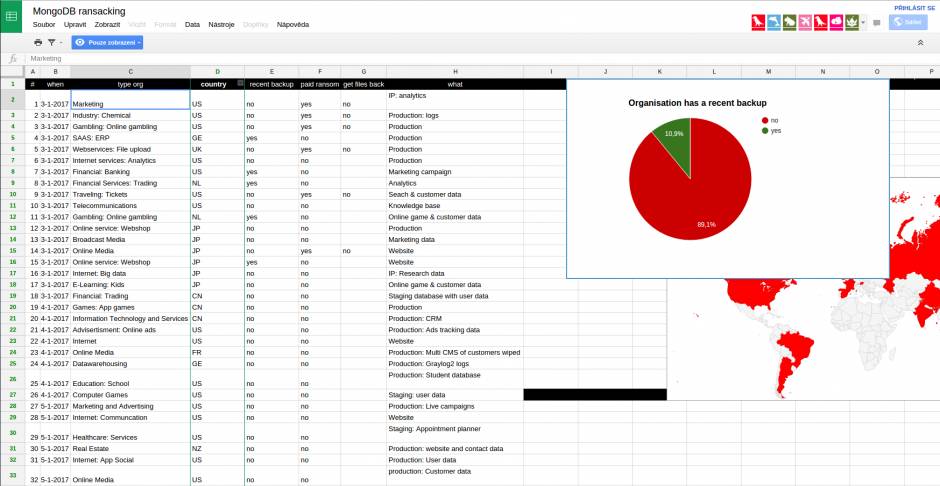Select the 'Traveling: Tickets' cell
940x486 pixels.
tap(131, 195)
